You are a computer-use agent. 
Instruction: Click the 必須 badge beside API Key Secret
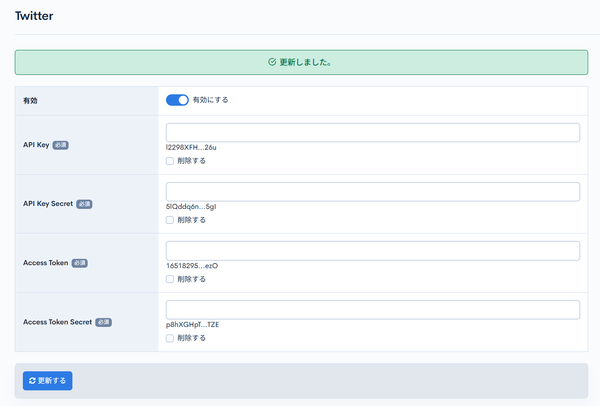[x=84, y=204]
